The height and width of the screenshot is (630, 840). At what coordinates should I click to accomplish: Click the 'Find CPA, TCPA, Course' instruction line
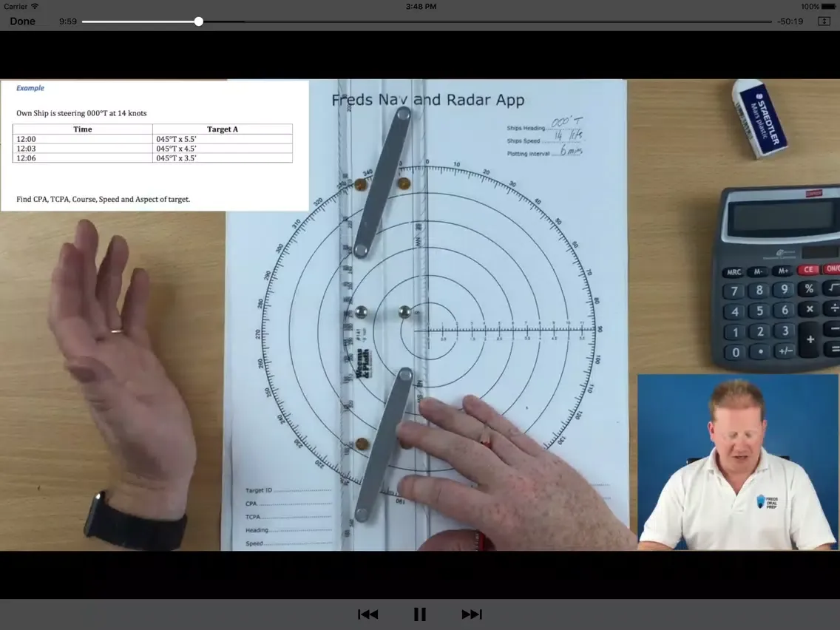tap(103, 200)
